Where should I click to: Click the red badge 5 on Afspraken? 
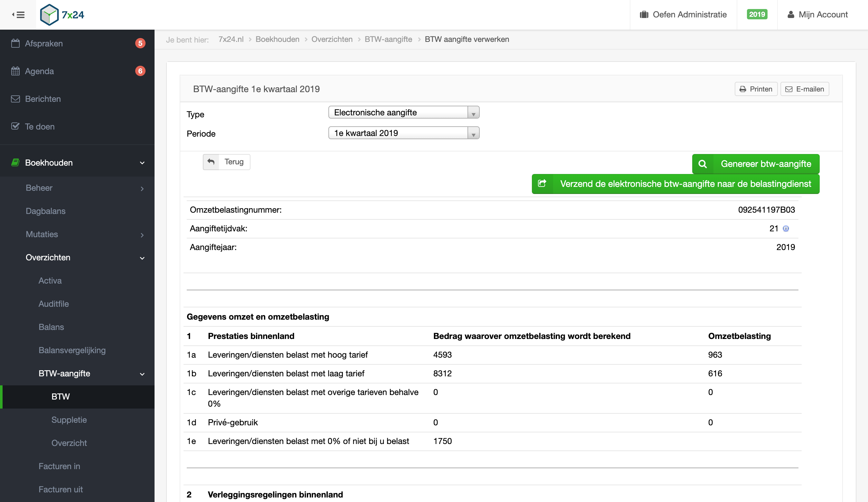tap(140, 43)
